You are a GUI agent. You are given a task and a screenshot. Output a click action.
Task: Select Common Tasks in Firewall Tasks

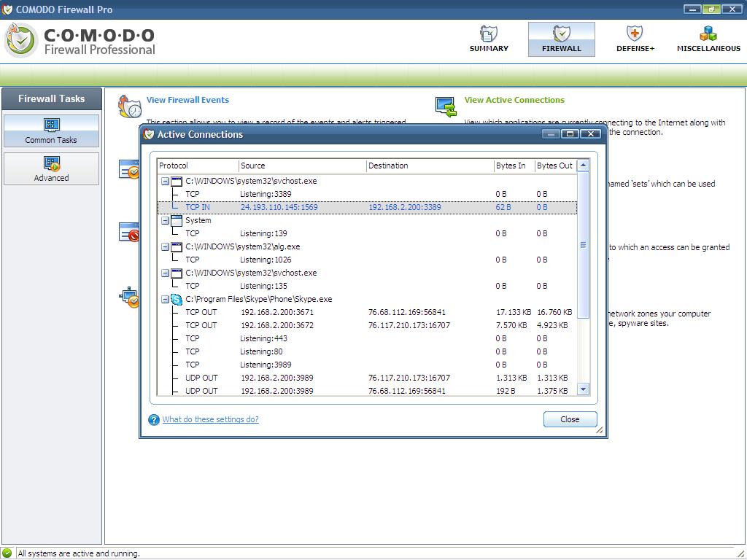(x=52, y=131)
